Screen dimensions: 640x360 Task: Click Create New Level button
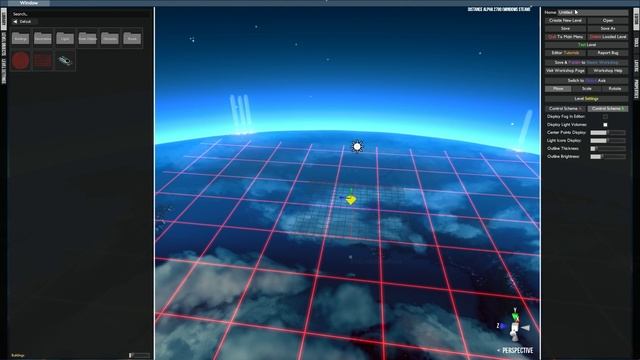pyautogui.click(x=565, y=20)
